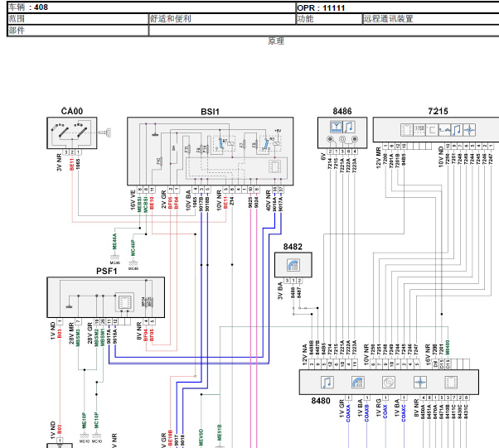
Task: Click the bracket-shaped icon in component 7215
Action: pyautogui.click(x=432, y=130)
